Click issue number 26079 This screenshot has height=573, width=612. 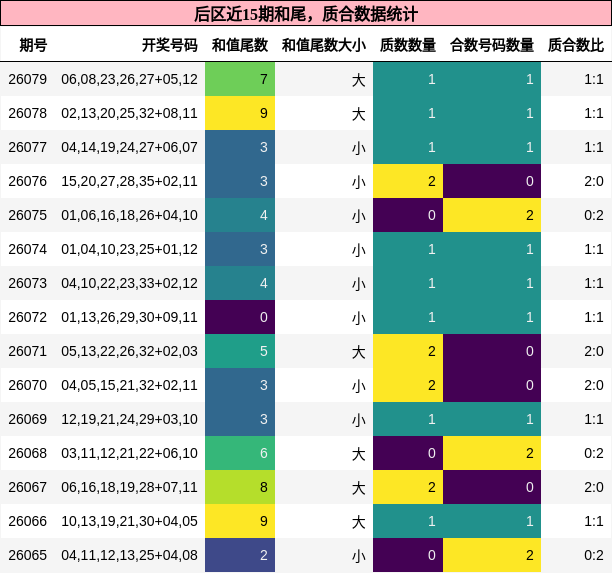click(x=27, y=79)
